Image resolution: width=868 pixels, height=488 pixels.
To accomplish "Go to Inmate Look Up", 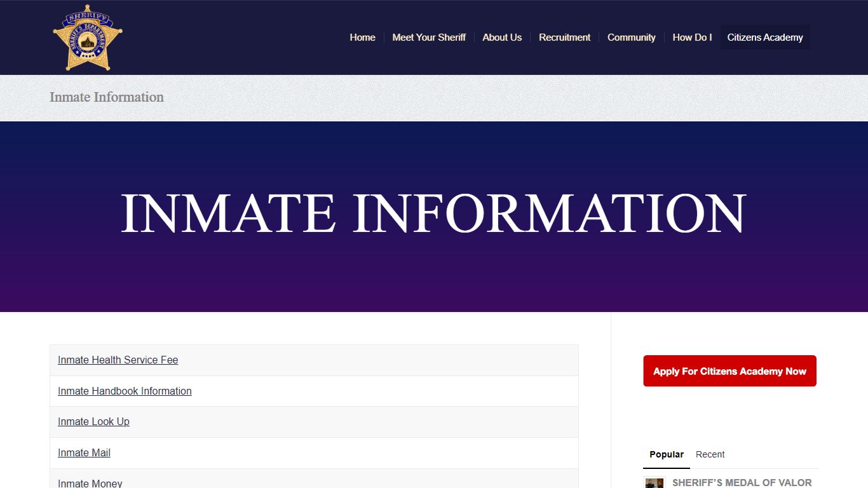I will click(93, 422).
